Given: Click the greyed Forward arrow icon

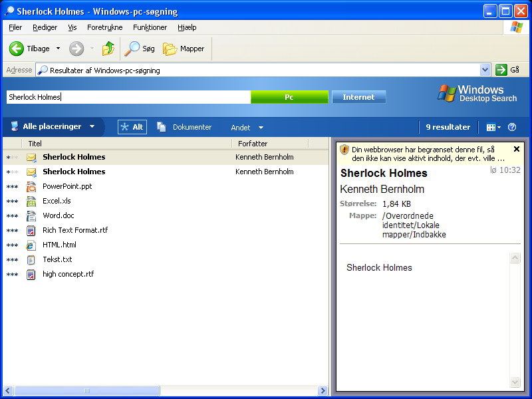Looking at the screenshot, I should coord(76,49).
